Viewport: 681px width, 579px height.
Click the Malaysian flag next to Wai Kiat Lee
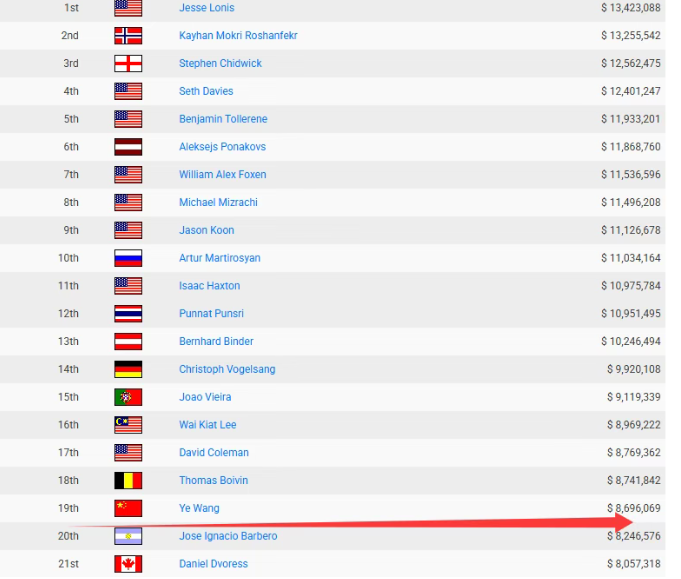click(128, 425)
